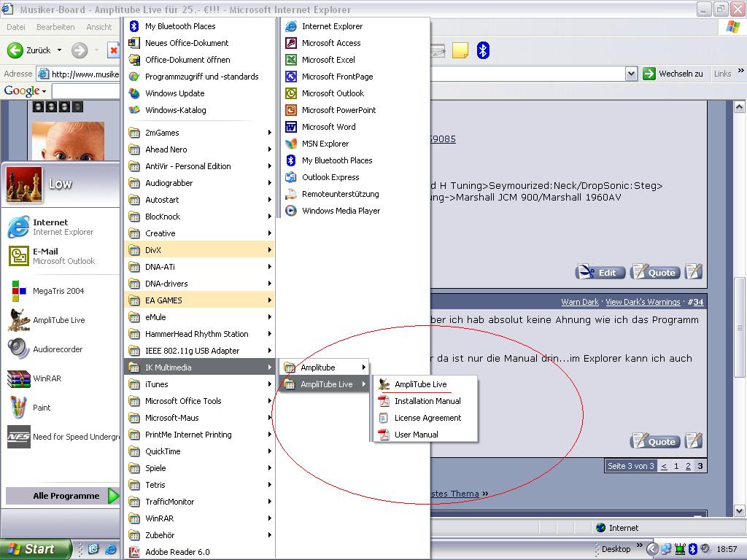Open the Ansicht menu
The image size is (747, 560).
(98, 27)
